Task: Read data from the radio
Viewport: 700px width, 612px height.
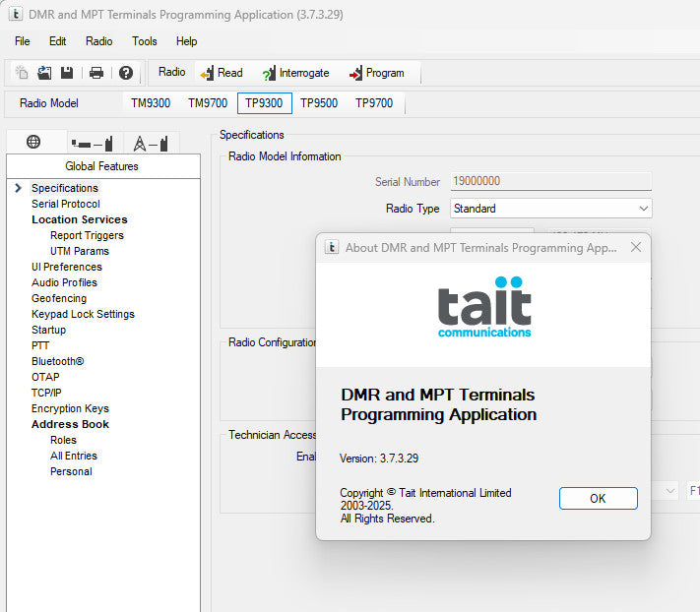Action: pos(222,73)
